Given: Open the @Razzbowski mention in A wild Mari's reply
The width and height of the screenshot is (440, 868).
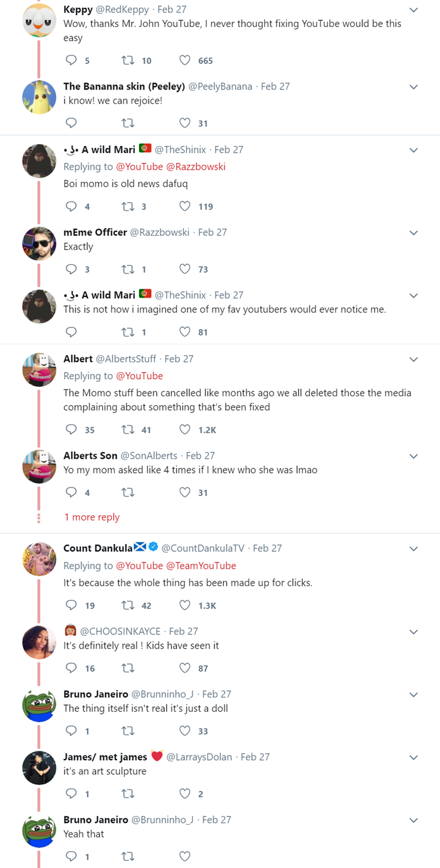Looking at the screenshot, I should pyautogui.click(x=196, y=166).
